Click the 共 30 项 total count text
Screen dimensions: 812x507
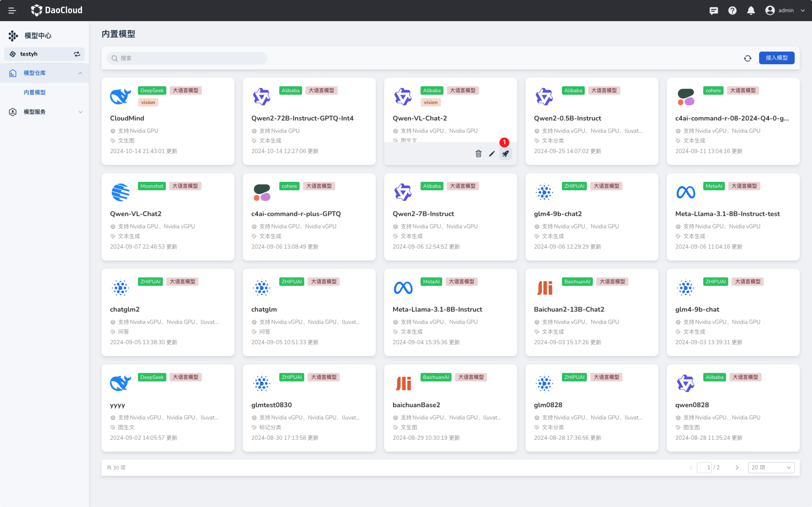(x=116, y=468)
